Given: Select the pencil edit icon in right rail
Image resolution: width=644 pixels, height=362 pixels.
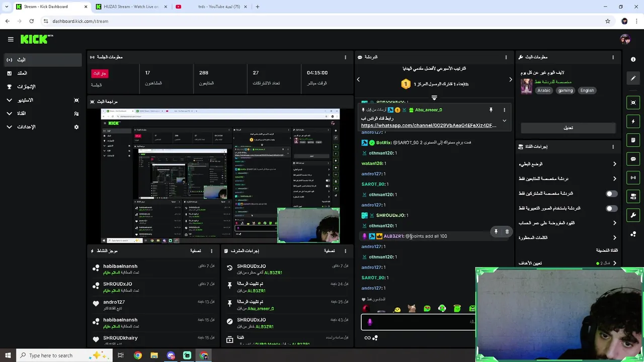Looking at the screenshot, I should [633, 78].
